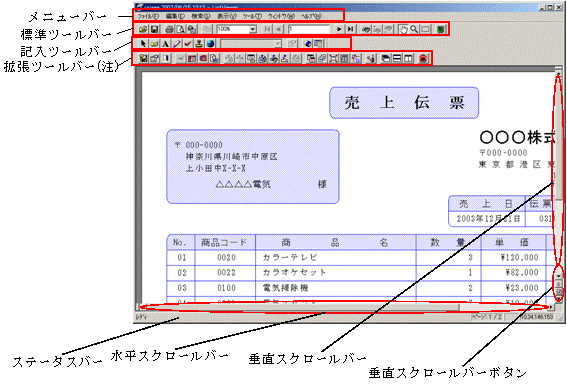Click the カラーテレビ product name cell

(x=336, y=257)
